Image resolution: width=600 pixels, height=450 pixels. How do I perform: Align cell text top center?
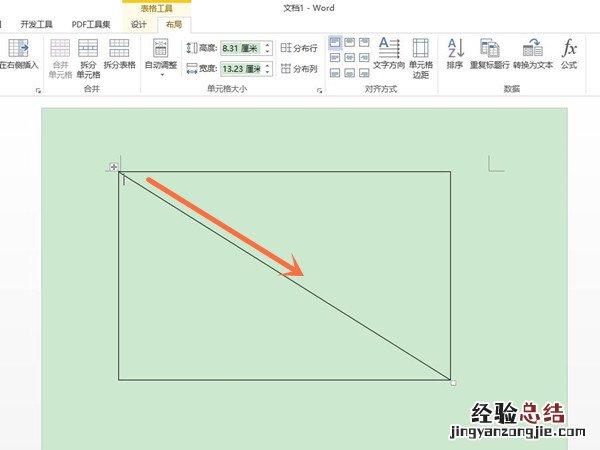[349, 42]
